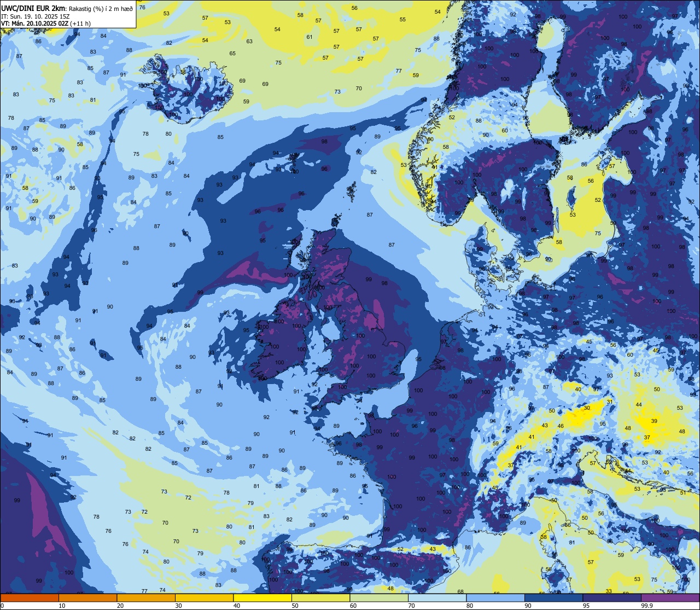
Task: Click the 70–80 pale blue legend swatch
Action: tap(437, 597)
